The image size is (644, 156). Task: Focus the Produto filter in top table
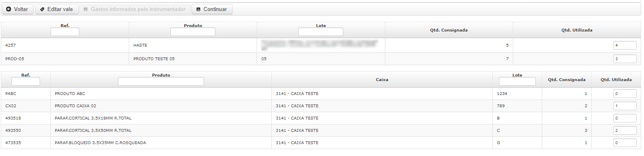[193, 32]
